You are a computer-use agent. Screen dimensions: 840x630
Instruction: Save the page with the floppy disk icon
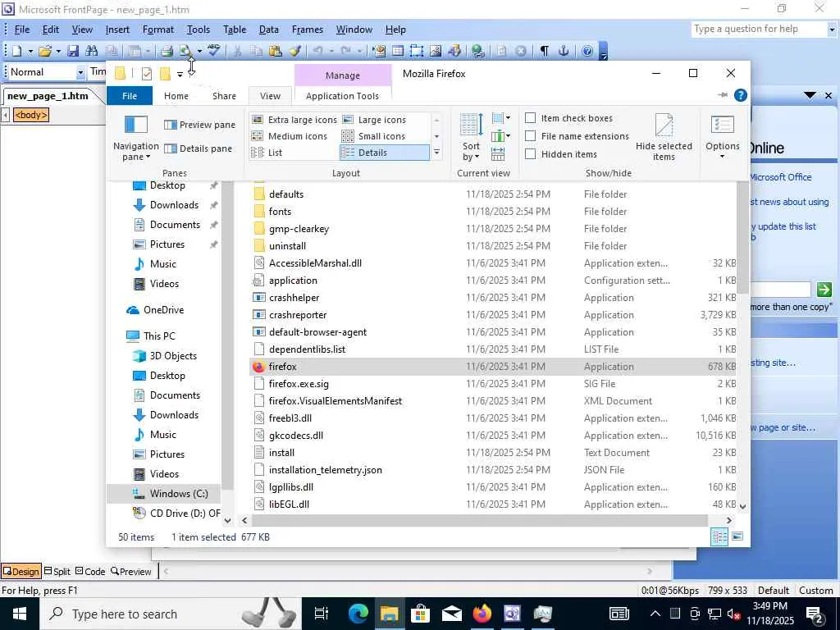(x=73, y=51)
